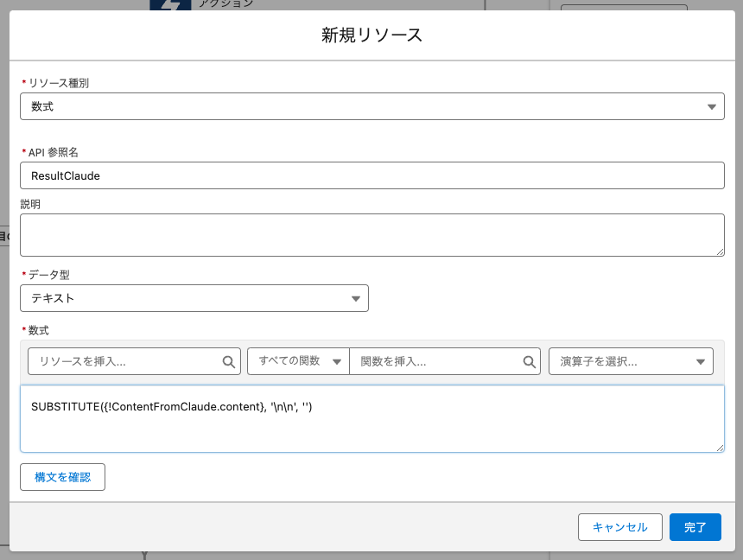Viewport: 743px width, 560px height.
Task: Click the 構文を確認 check syntax button
Action: pos(62,477)
